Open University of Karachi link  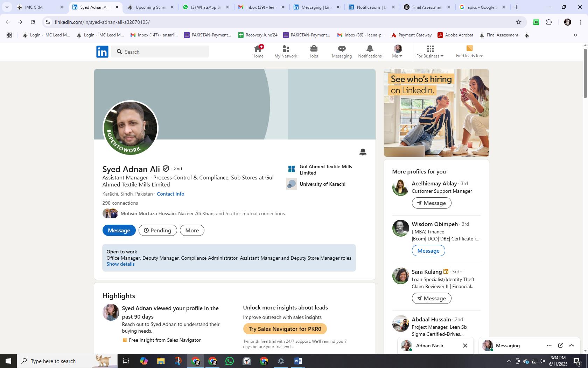pyautogui.click(x=322, y=184)
